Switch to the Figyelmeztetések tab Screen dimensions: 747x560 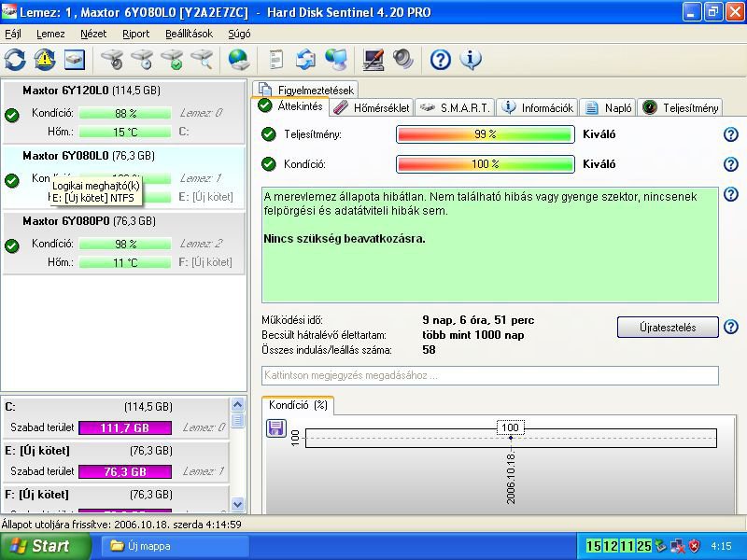point(306,90)
